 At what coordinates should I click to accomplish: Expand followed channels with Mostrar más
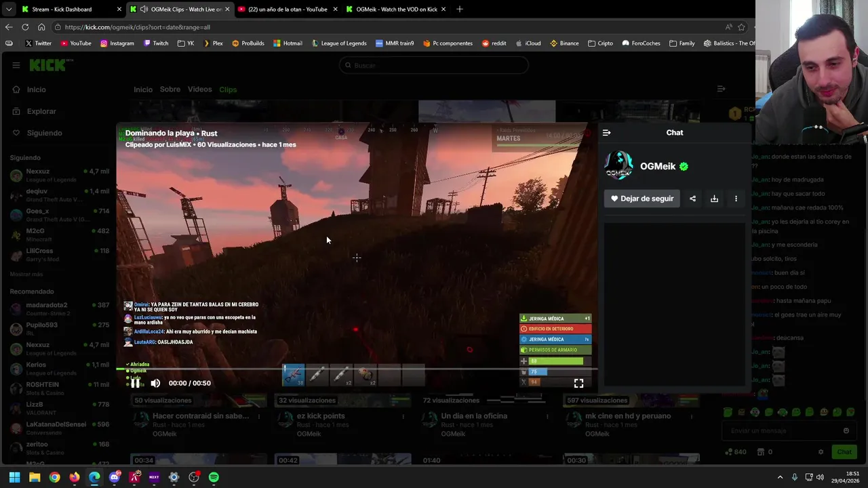26,274
